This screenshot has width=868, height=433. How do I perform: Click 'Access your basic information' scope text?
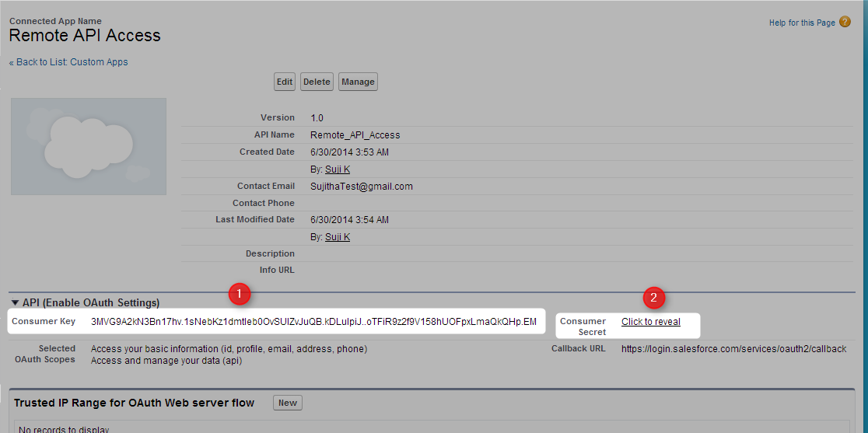click(x=229, y=349)
